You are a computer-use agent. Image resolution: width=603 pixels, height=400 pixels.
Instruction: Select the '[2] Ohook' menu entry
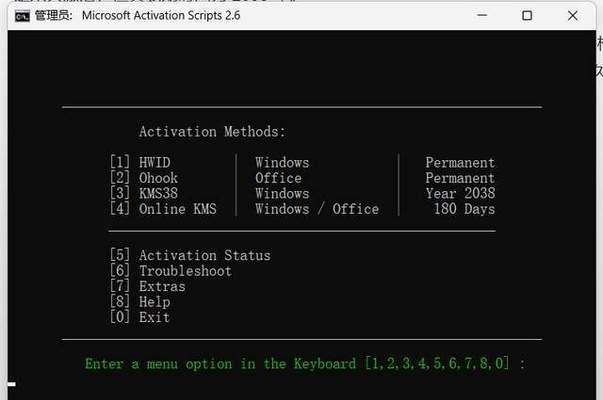tap(144, 178)
